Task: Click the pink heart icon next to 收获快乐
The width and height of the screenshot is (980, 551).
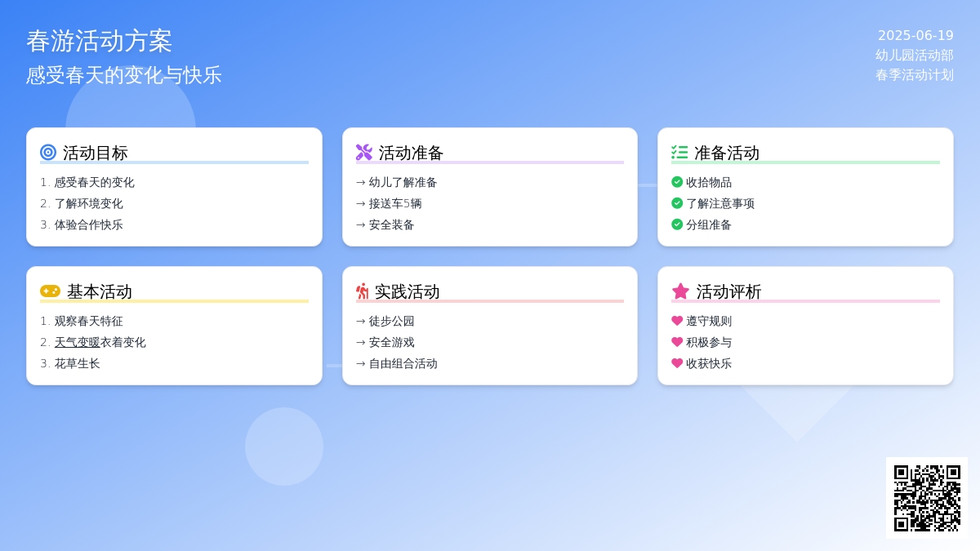Action: (x=677, y=363)
